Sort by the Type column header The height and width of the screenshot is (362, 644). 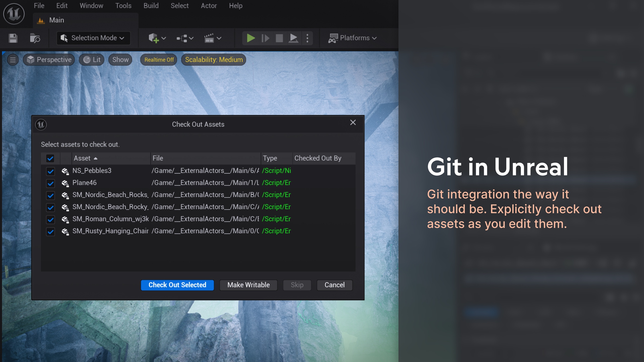pos(277,158)
